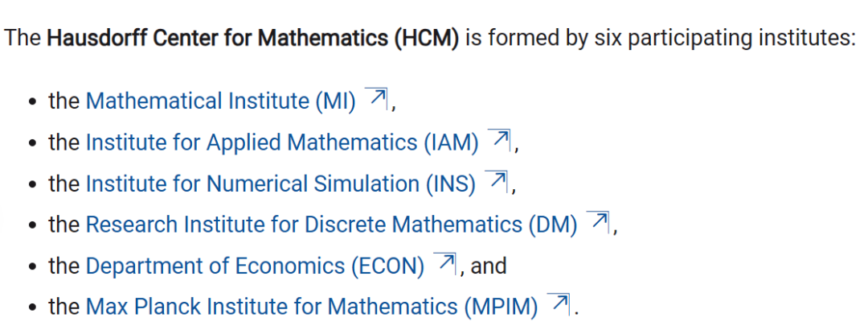Click bullet point before Applied Mathematics entry
This screenshot has height=330, width=868.
[31, 144]
